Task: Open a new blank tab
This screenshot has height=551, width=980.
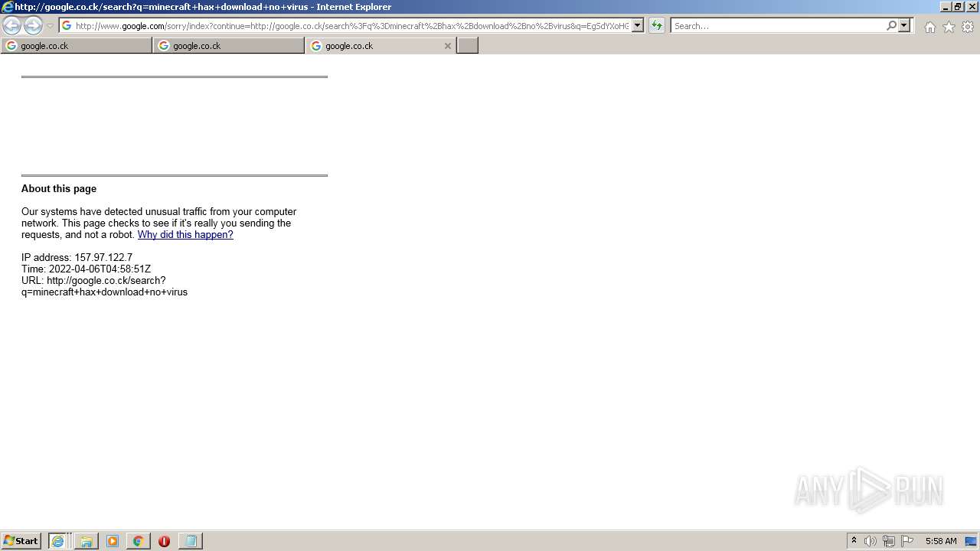Action: [468, 46]
